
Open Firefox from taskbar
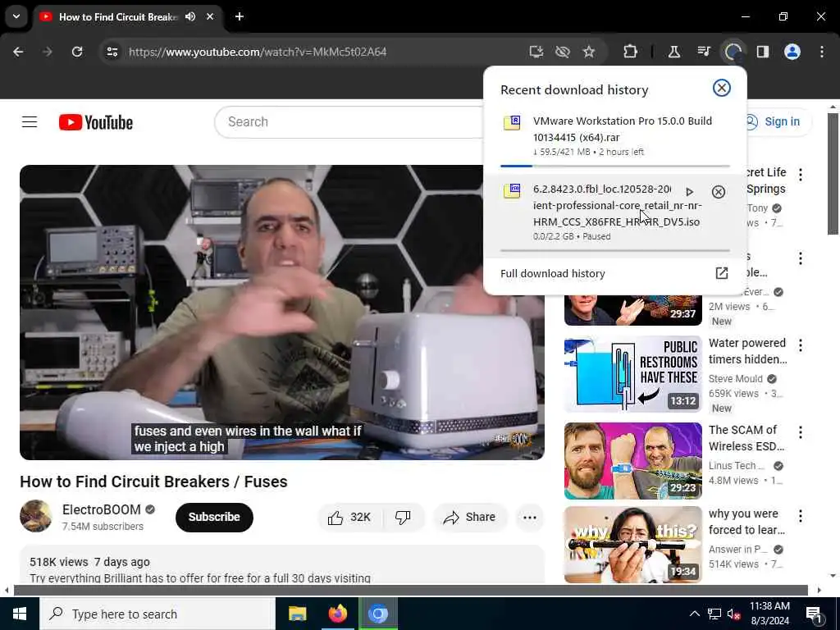(x=337, y=614)
